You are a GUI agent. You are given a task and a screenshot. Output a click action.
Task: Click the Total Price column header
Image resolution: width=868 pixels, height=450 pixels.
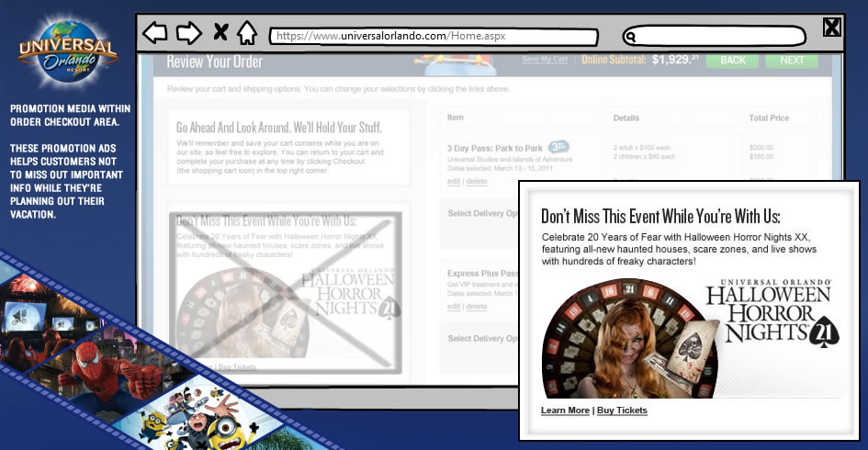click(769, 118)
